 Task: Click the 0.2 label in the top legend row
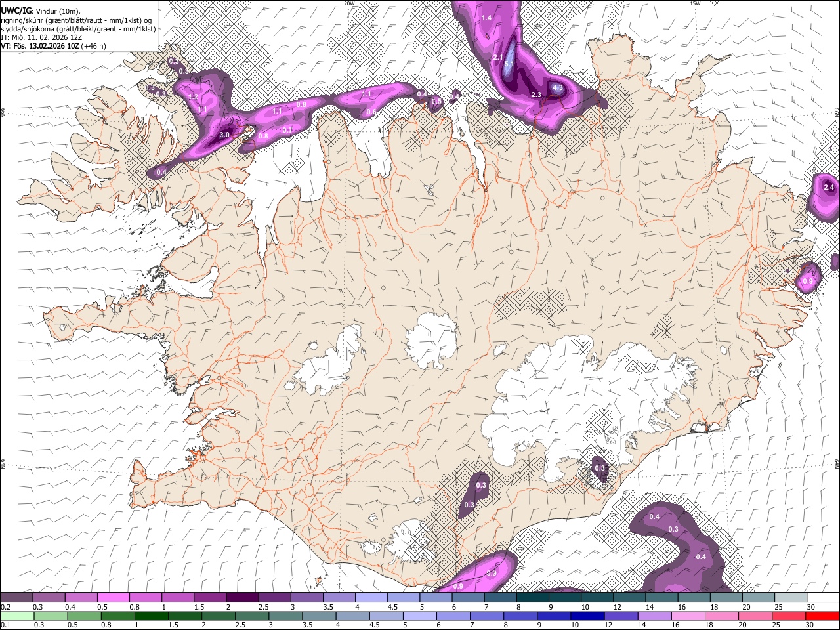pyautogui.click(x=6, y=607)
